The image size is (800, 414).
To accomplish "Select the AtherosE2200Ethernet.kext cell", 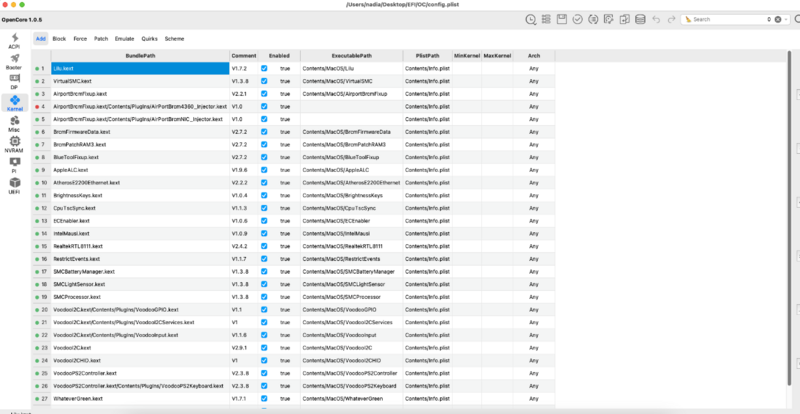I will coord(140,183).
